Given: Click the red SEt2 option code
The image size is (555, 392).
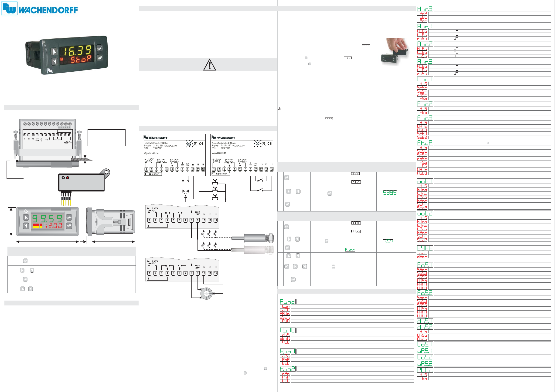Looking at the screenshot, I should point(422,137).
